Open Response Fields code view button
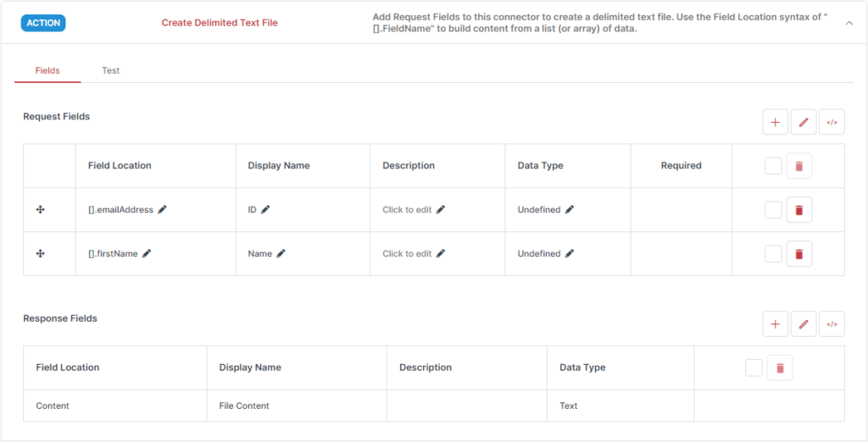The image size is (868, 442). pos(832,324)
